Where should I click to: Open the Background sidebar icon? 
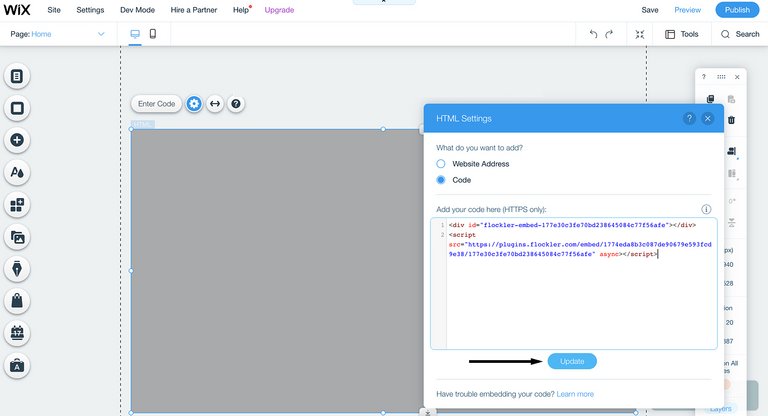click(x=17, y=108)
